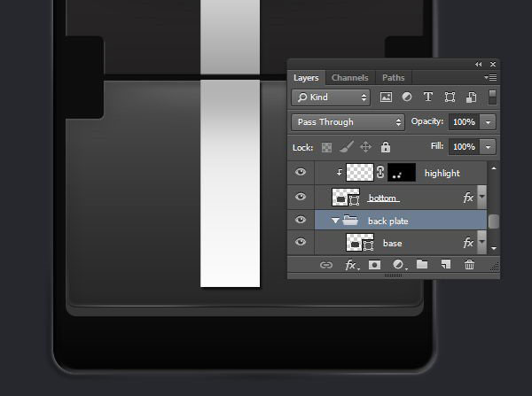Viewport: 532px width, 396px height.
Task: Switch to the Paths tab
Action: (x=393, y=78)
